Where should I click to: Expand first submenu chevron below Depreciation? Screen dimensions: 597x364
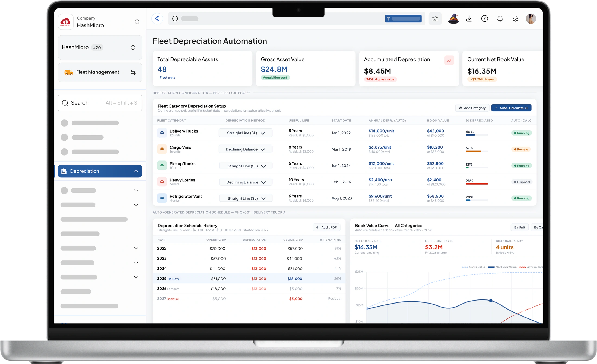pyautogui.click(x=136, y=191)
